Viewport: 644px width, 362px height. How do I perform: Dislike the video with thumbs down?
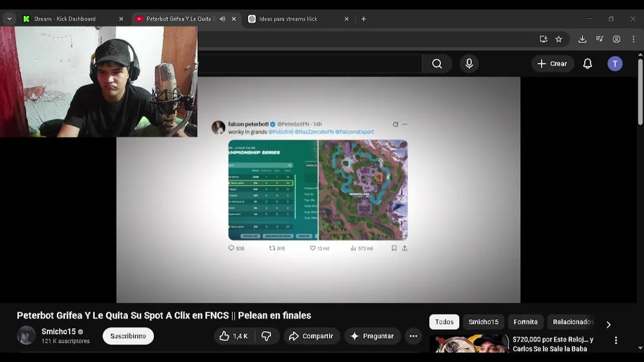coord(266,336)
